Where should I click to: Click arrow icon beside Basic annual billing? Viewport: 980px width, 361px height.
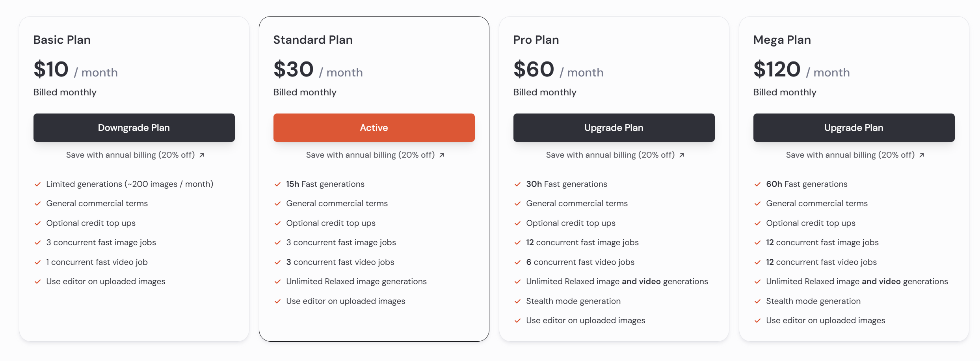202,155
